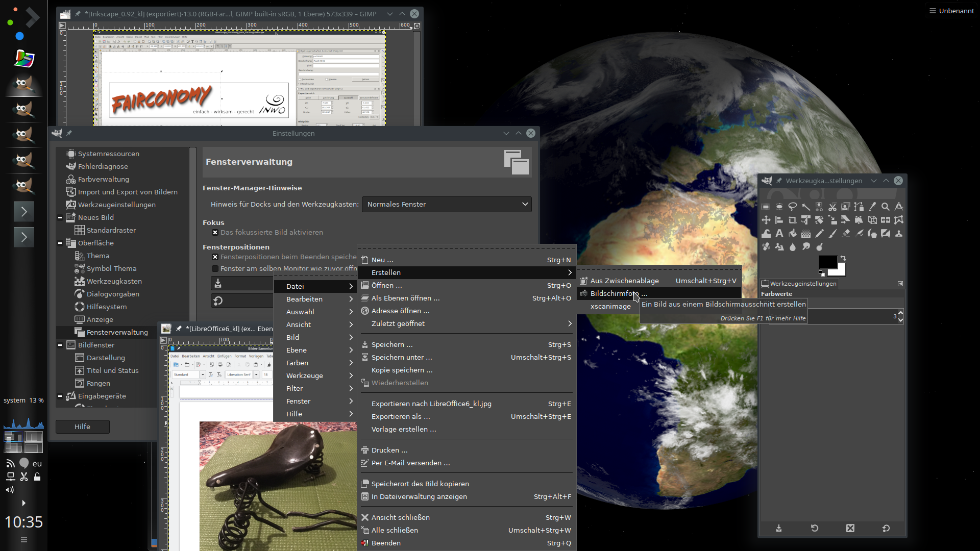Save window positions now button
The width and height of the screenshot is (980, 551).
pyautogui.click(x=242, y=284)
